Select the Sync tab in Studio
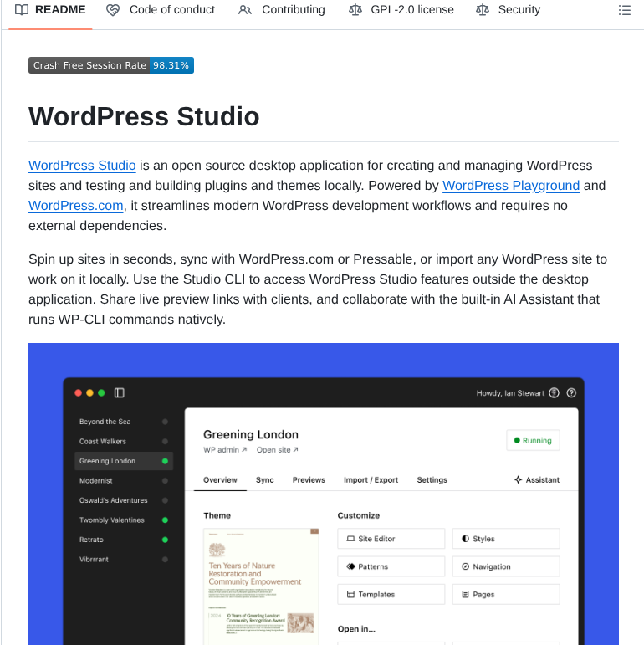Image resolution: width=644 pixels, height=645 pixels. (x=265, y=479)
